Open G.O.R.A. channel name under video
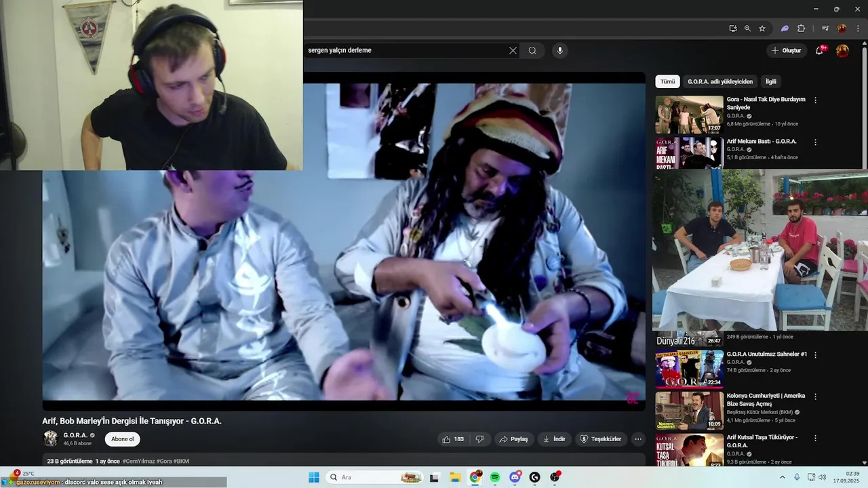The width and height of the screenshot is (868, 488). tap(75, 435)
